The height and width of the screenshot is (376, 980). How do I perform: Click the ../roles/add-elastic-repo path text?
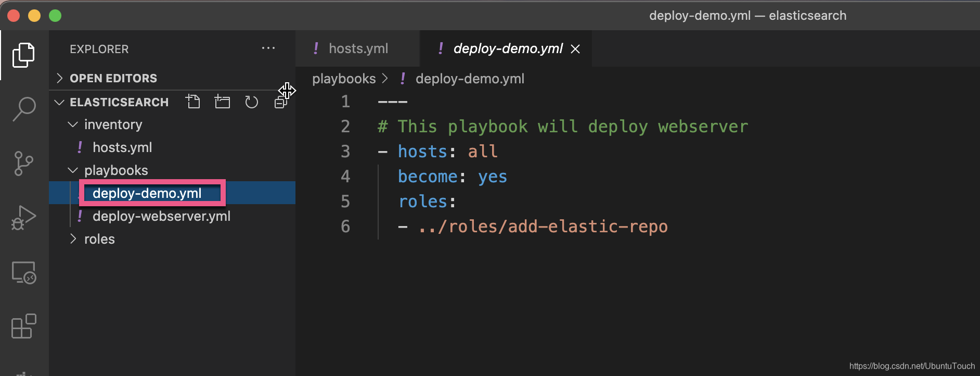(x=543, y=227)
